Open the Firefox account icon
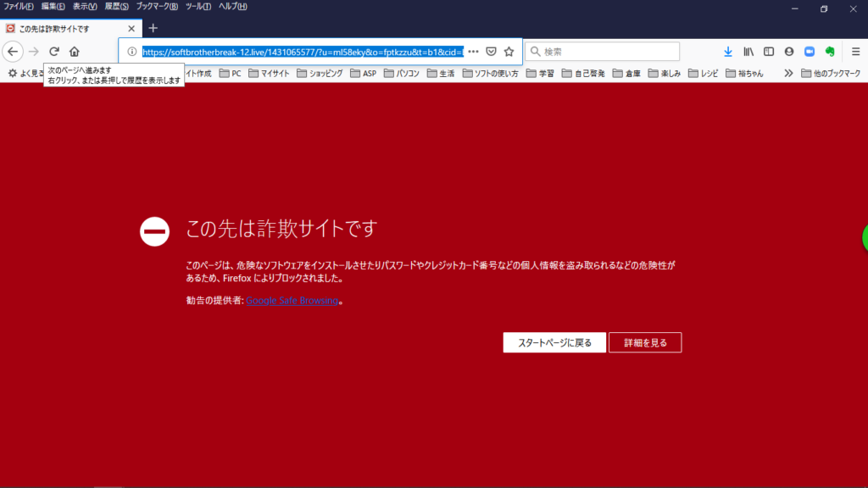Screen dimensions: 868x488 [x=789, y=52]
